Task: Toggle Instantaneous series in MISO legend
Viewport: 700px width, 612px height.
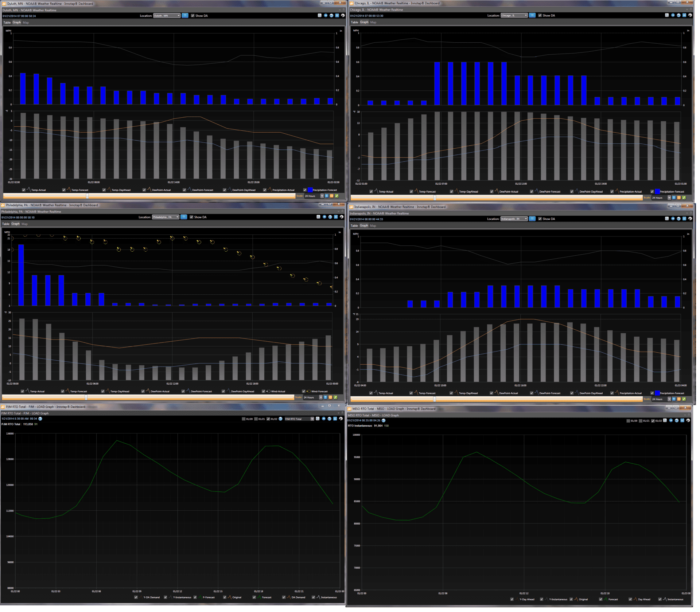Action: pyautogui.click(x=660, y=599)
